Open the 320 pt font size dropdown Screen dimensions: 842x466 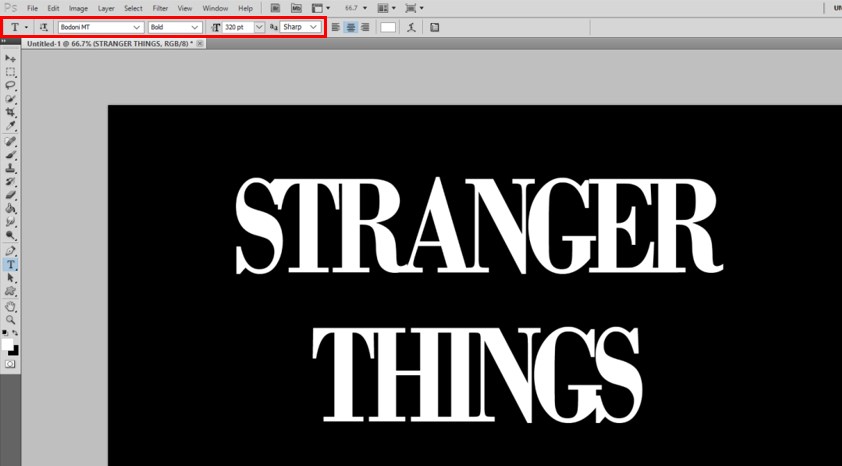[x=259, y=27]
